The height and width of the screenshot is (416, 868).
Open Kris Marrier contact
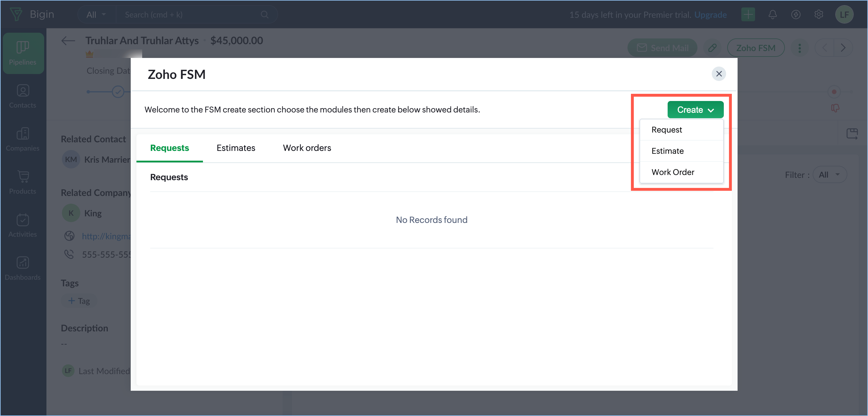point(107,160)
